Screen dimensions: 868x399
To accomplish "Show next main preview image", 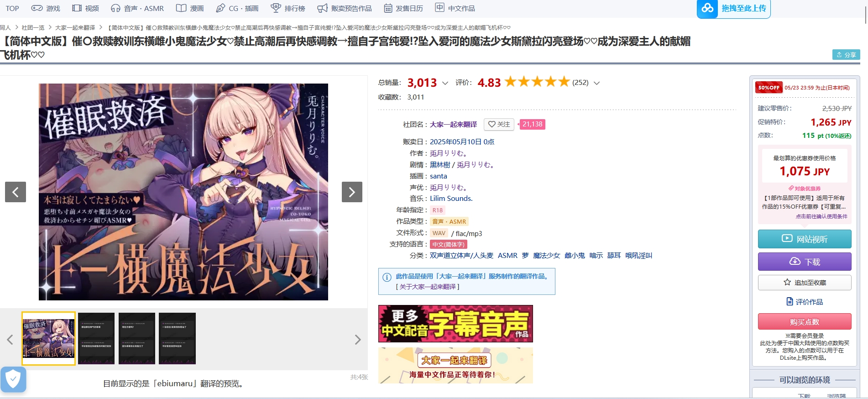I will tap(352, 192).
